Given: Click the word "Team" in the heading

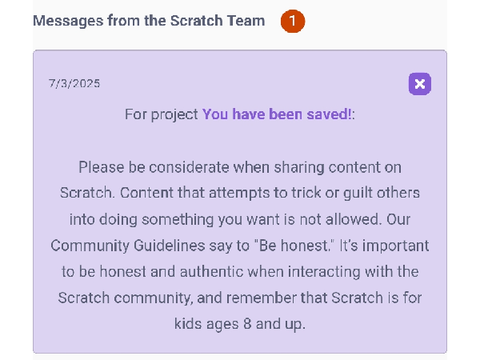Looking at the screenshot, I should (x=246, y=21).
